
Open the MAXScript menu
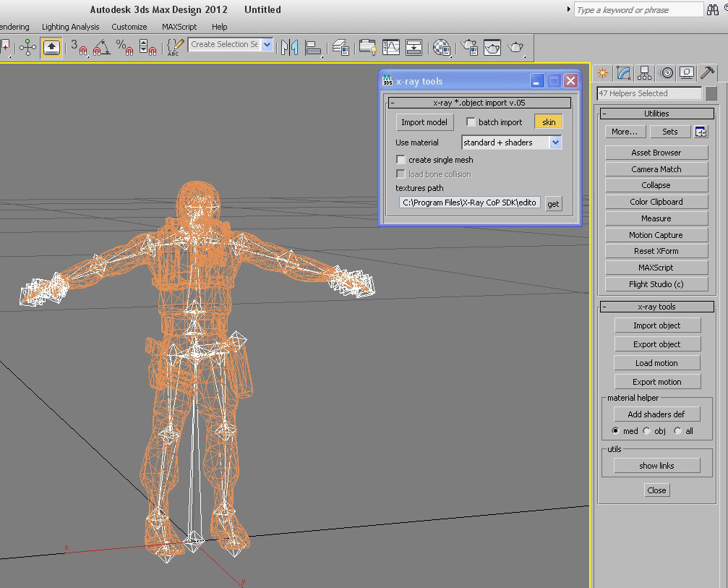[179, 27]
